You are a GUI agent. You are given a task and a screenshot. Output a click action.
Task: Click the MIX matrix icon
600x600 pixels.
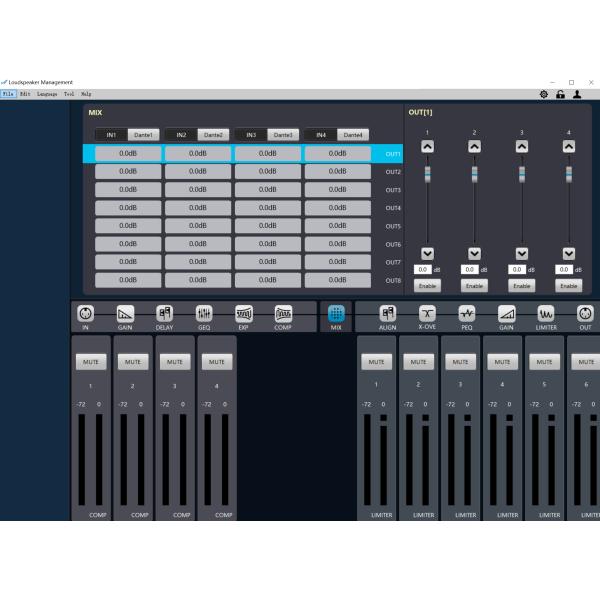(335, 314)
